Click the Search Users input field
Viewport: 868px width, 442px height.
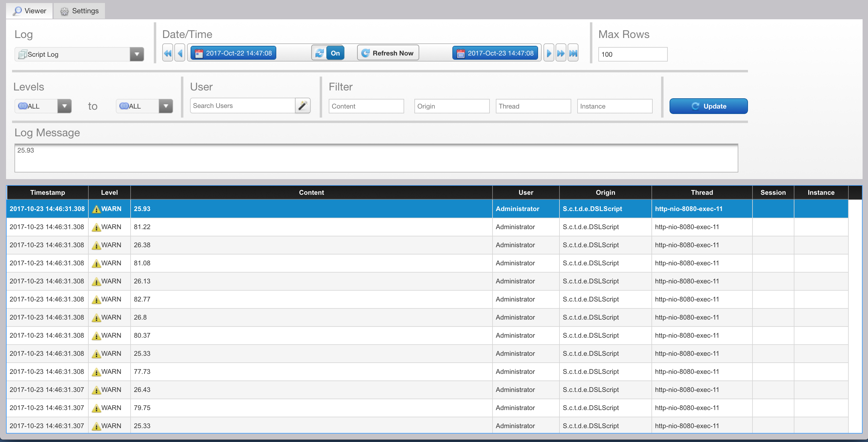pos(242,106)
